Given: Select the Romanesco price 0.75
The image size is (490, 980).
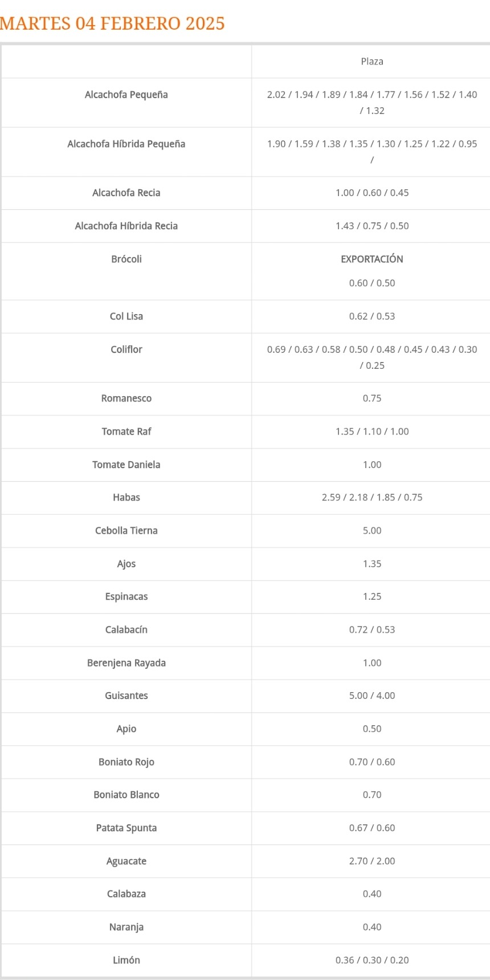Looking at the screenshot, I should [x=372, y=398].
